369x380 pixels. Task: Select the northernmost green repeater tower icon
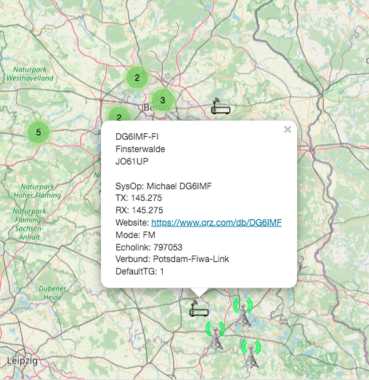(x=243, y=313)
